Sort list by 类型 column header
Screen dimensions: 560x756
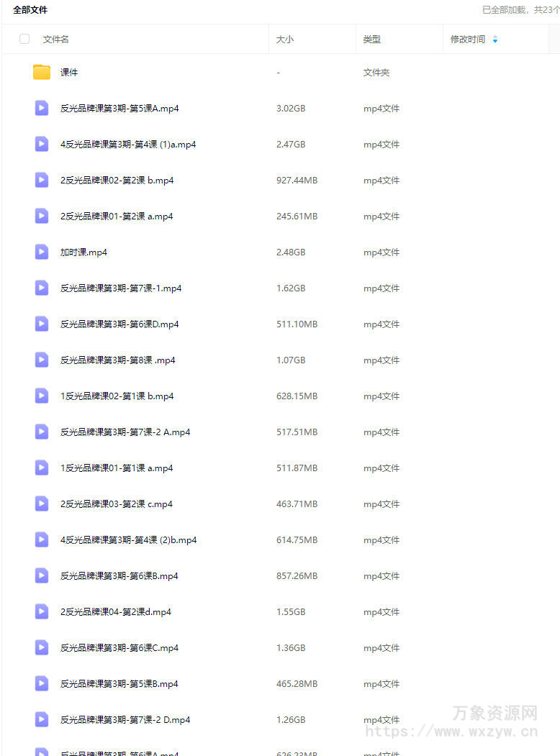pos(372,40)
